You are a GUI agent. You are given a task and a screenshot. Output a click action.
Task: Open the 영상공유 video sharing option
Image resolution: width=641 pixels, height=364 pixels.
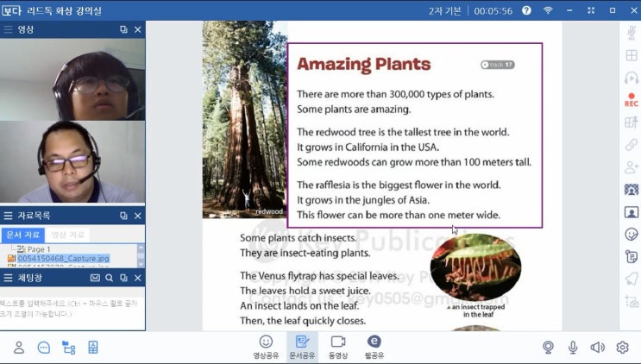(x=266, y=346)
